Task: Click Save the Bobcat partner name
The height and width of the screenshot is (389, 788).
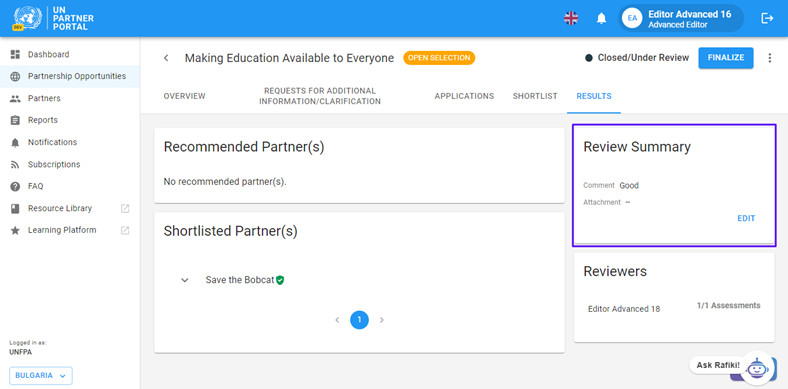Action: tap(240, 280)
